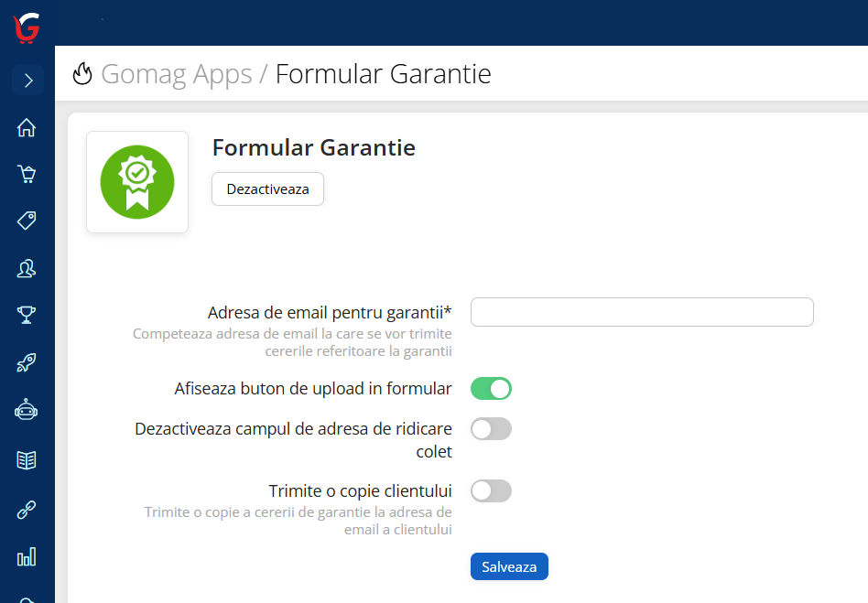
Task: Click the Dezactiveaza button
Action: tap(268, 189)
